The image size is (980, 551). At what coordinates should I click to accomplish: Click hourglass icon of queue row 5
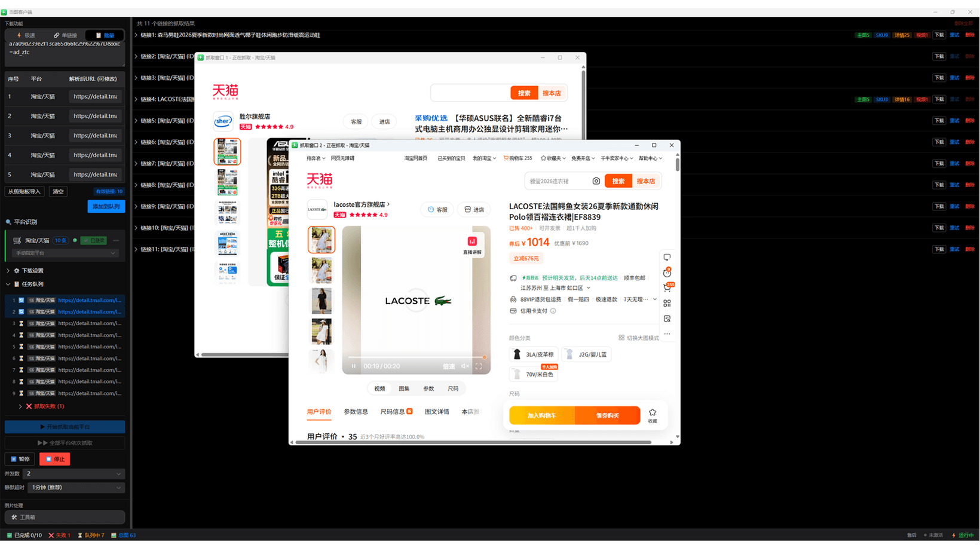[22, 347]
